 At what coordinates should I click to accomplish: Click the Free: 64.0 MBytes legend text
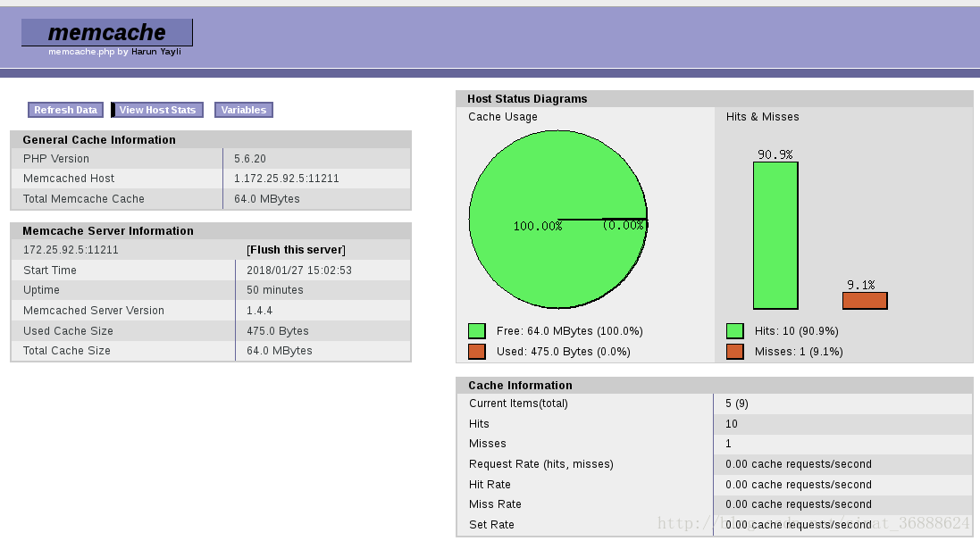(x=569, y=331)
